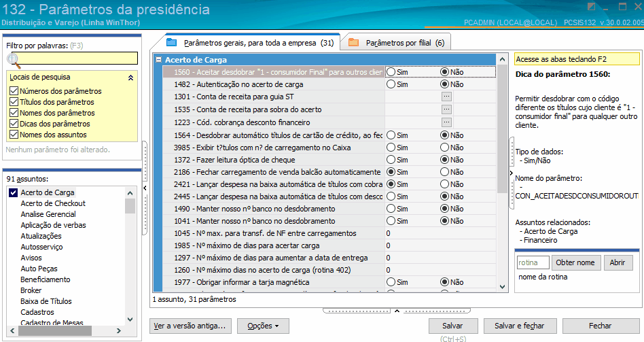Screen dimensions: 644x342
Task: Select Broker subject
Action: (x=31, y=290)
